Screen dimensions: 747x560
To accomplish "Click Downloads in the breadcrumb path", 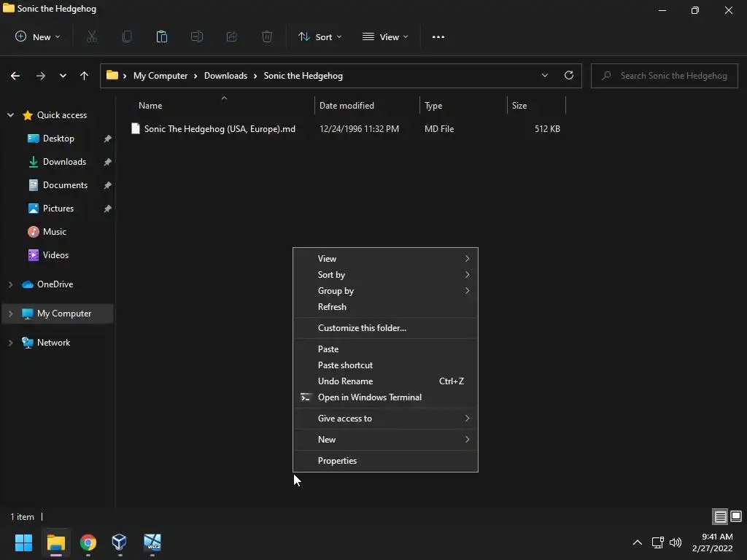I will click(x=226, y=76).
